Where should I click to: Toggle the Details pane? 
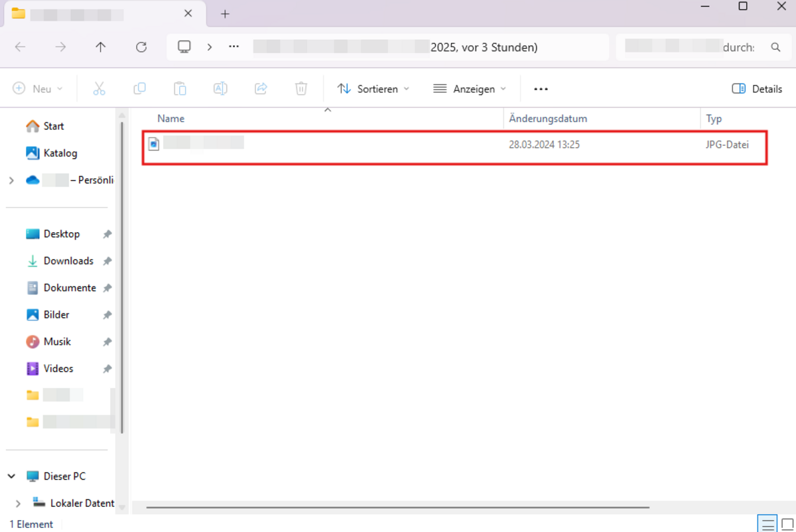coord(757,89)
